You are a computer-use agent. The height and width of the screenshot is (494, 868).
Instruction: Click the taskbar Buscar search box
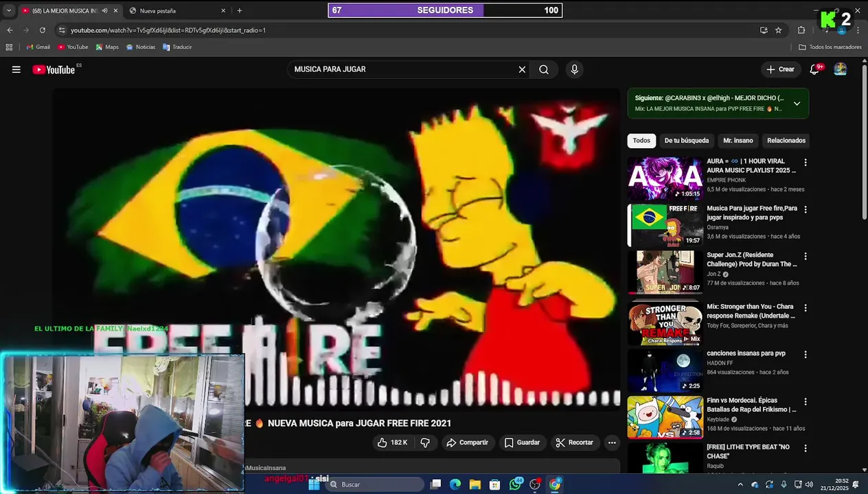pyautogui.click(x=375, y=484)
